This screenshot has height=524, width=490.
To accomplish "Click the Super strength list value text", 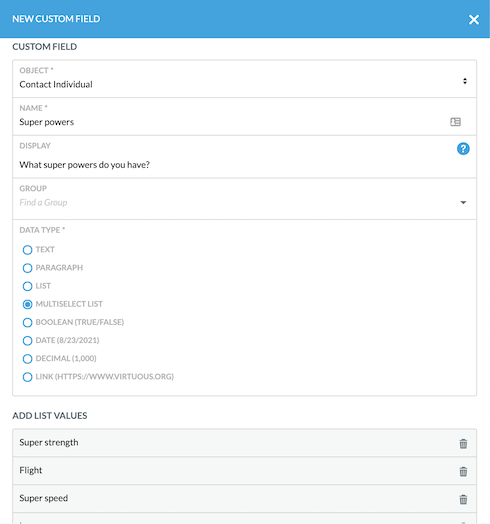I will coord(49,442).
